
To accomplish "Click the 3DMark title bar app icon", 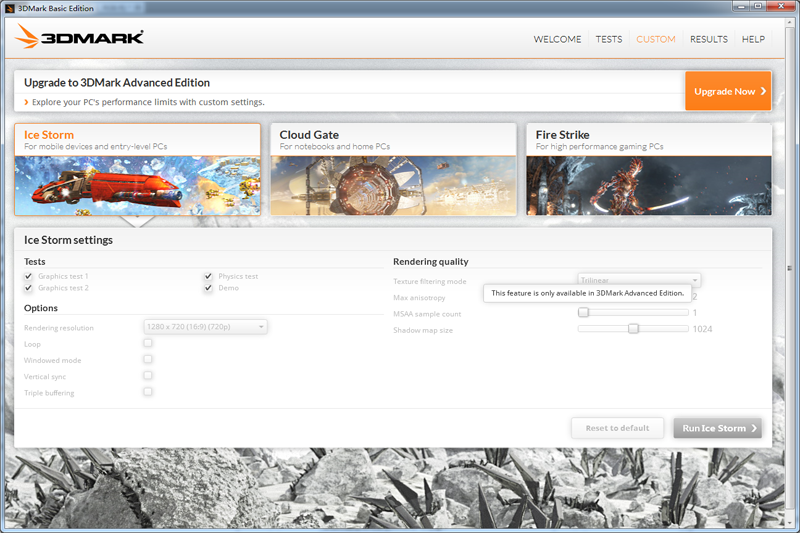I will click(9, 8).
